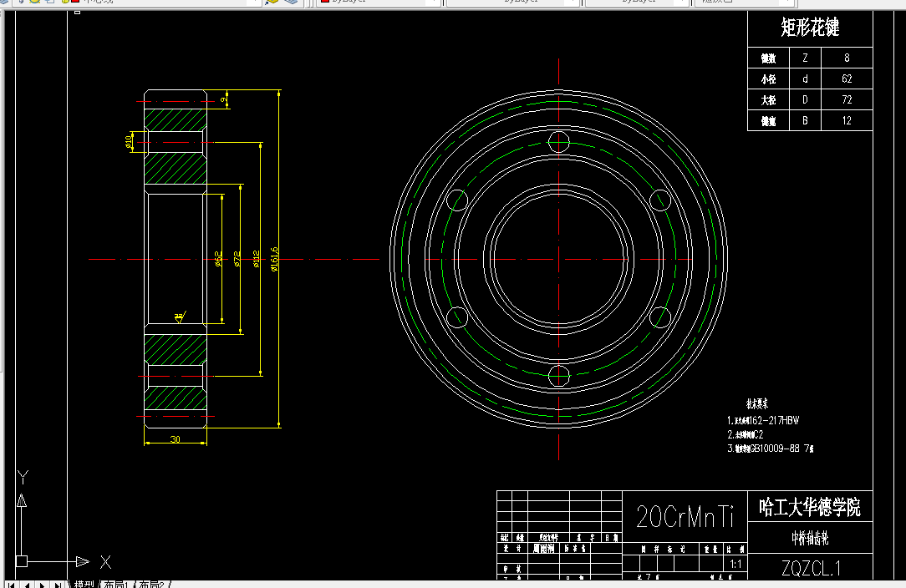Select the 20CrMnTi material text

pos(685,516)
